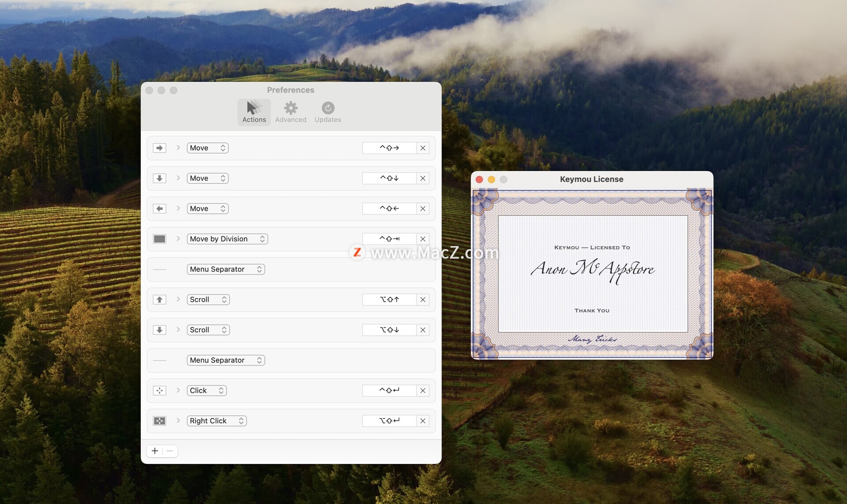847x504 pixels.
Task: Clear the Click action shortcut
Action: 423,391
